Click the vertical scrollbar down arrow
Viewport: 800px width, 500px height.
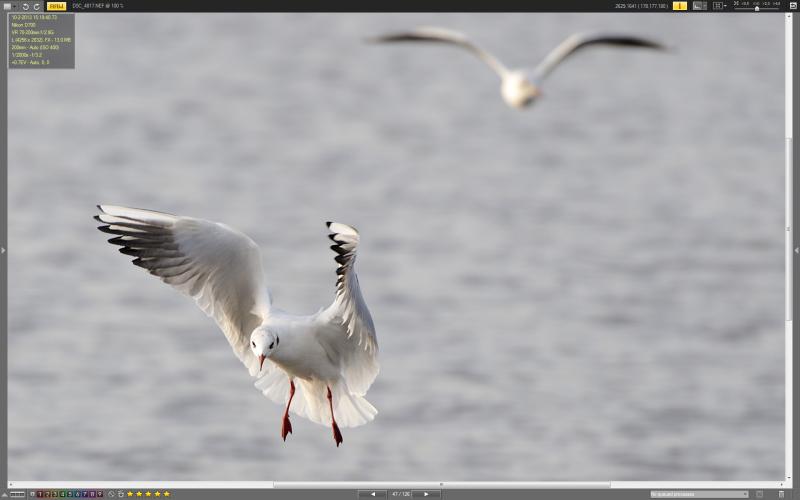[789, 477]
